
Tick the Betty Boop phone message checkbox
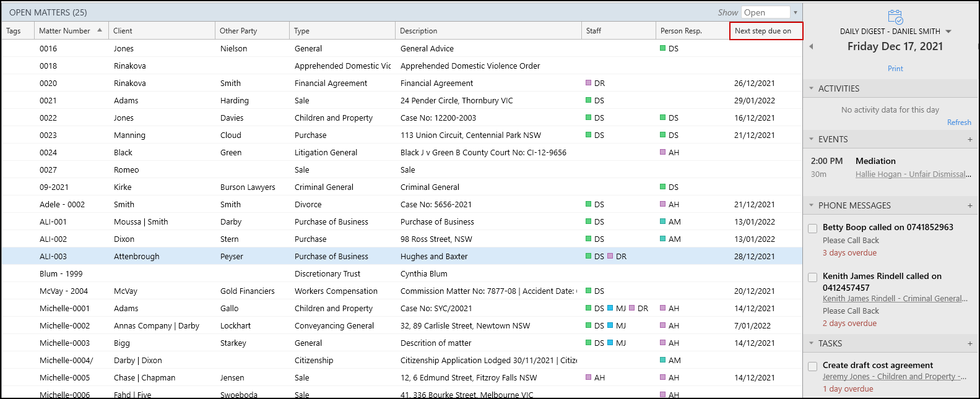(813, 229)
